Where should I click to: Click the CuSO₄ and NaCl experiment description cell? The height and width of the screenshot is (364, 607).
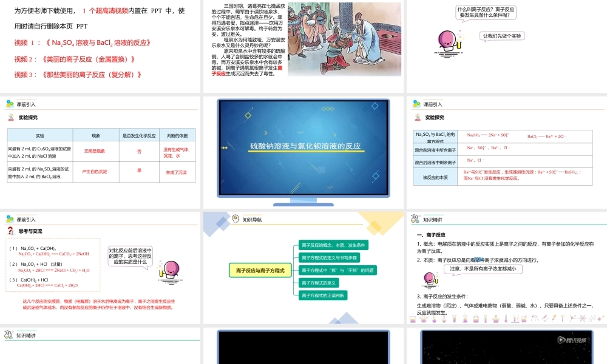[x=40, y=152]
